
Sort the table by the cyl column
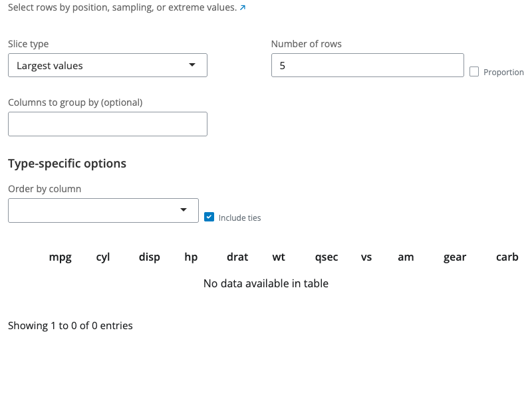pos(102,257)
